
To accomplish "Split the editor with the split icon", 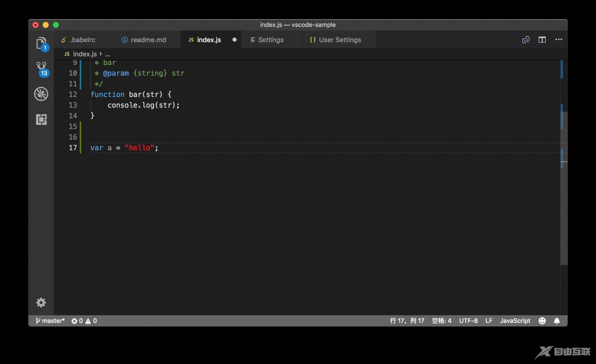I will [542, 40].
